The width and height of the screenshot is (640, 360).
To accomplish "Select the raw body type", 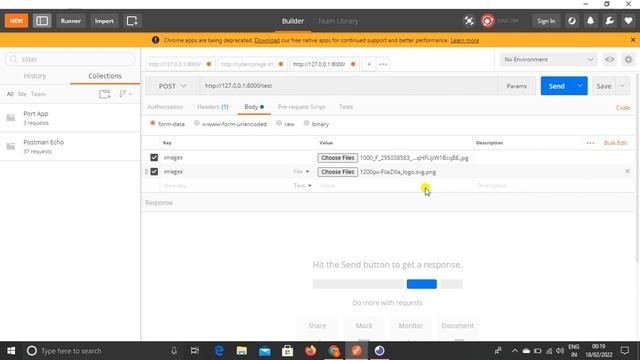I will 279,123.
